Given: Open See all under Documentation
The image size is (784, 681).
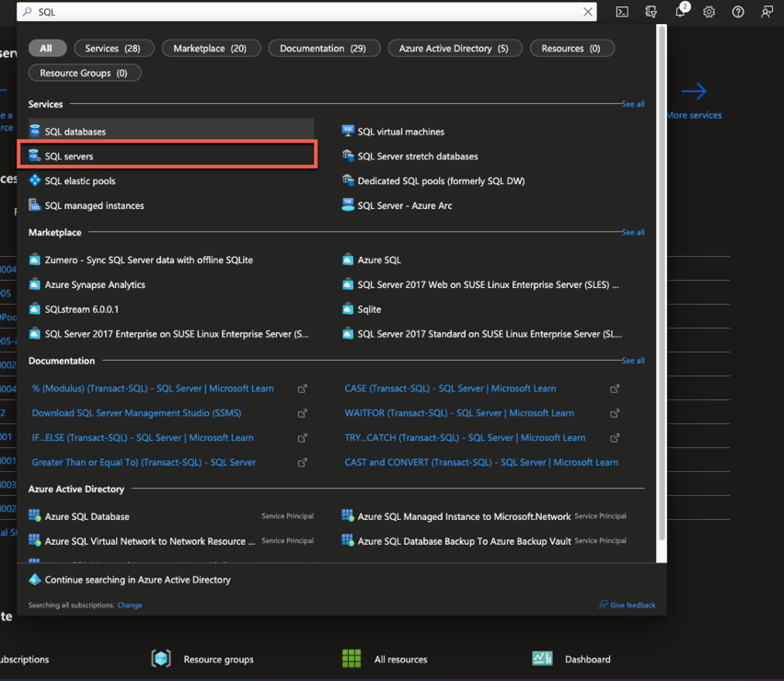Looking at the screenshot, I should coord(632,360).
